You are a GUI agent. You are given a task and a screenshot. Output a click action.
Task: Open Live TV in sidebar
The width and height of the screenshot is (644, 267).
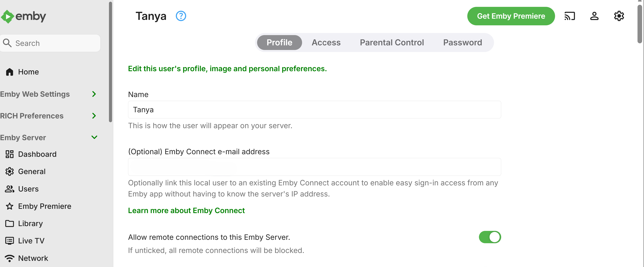[x=31, y=241]
